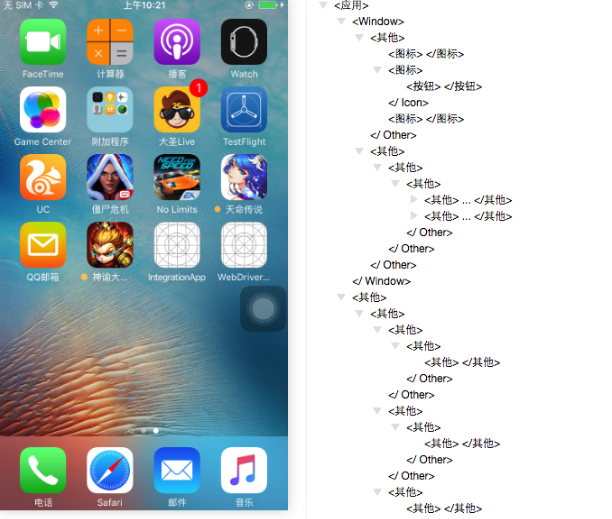
Task: Collapse the <其他> node after </Window>
Action: [341, 297]
